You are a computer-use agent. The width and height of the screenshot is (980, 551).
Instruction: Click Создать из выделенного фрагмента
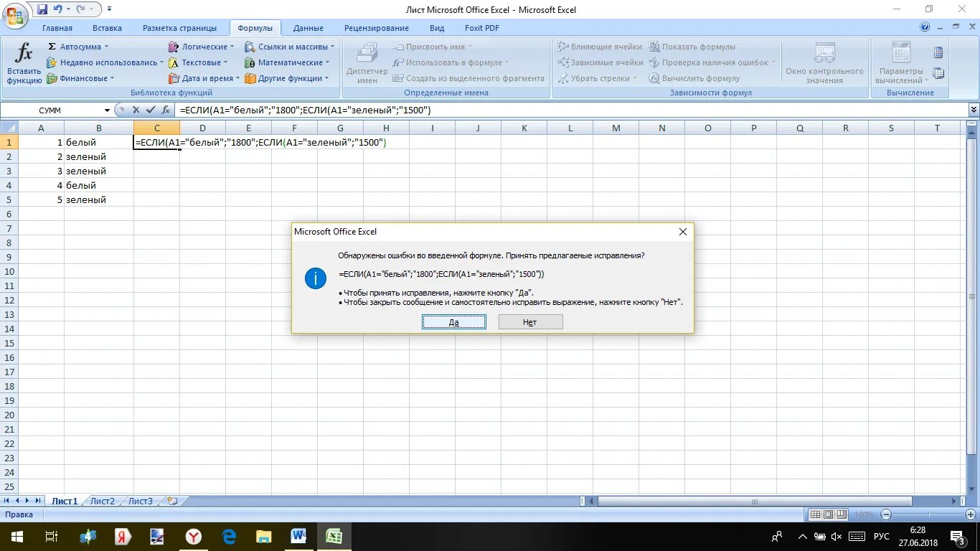click(468, 78)
